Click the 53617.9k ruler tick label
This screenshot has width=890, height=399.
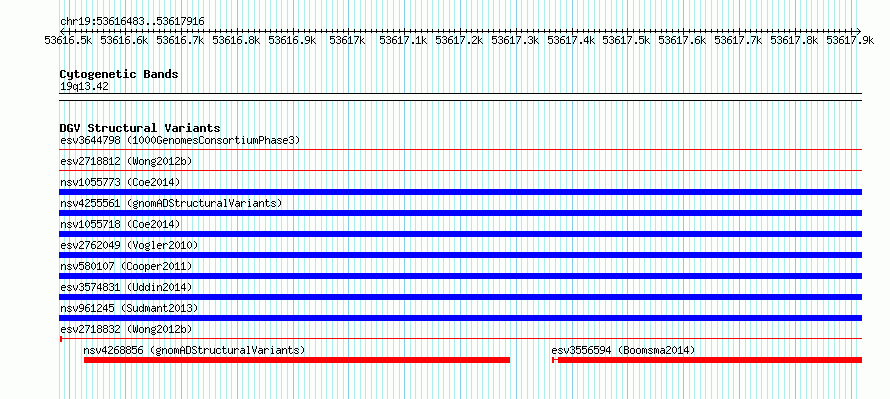pos(850,40)
